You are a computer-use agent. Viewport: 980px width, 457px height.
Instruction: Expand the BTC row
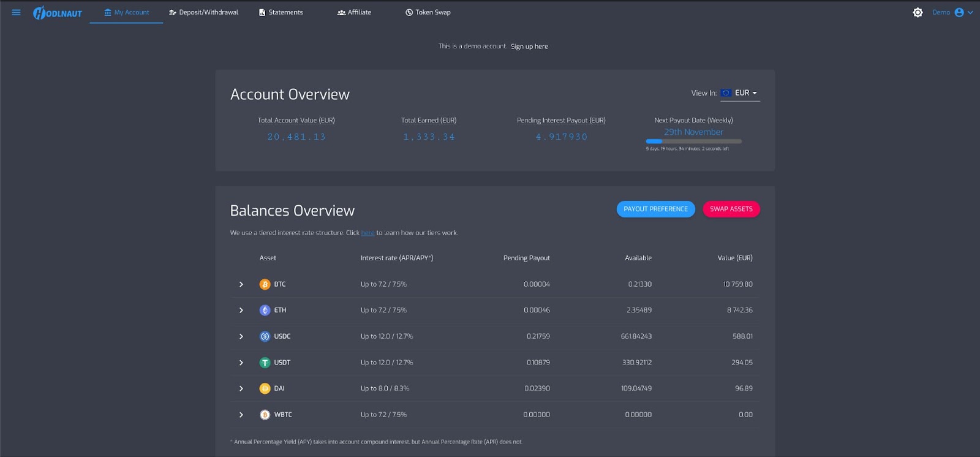[x=241, y=284]
